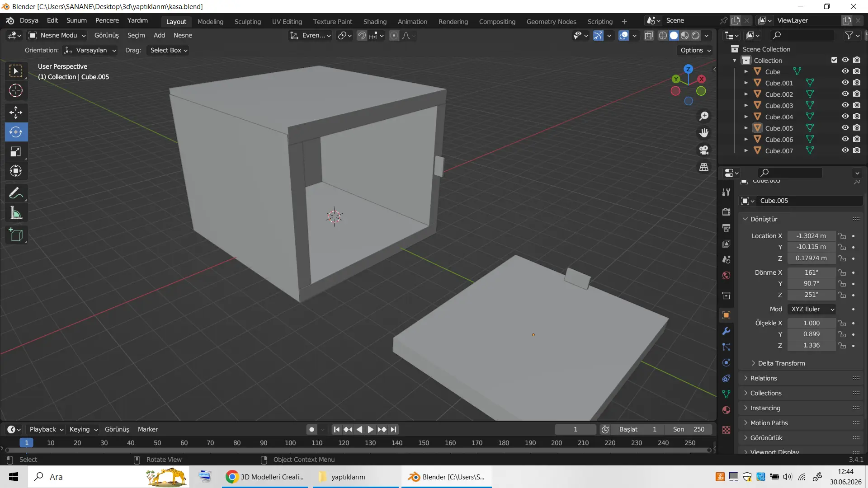
Task: Switch to the Geometry Nodes workspace tab
Action: [551, 22]
